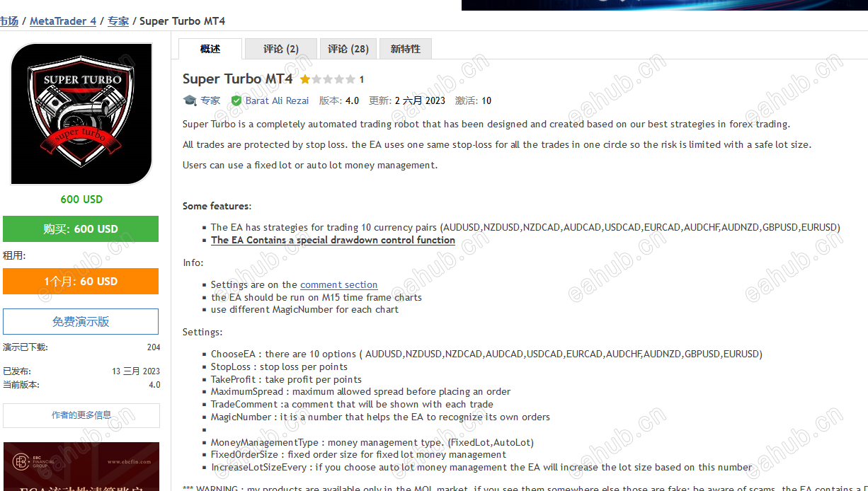Click the special drawdown control function text
Screen dimensions: 868x491
pyautogui.click(x=333, y=240)
